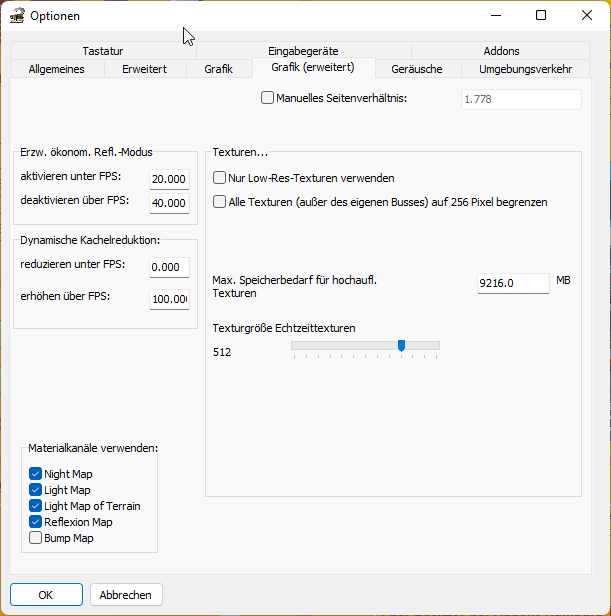The height and width of the screenshot is (616, 611).
Task: Toggle Light Map of Terrain option
Action: tap(36, 506)
